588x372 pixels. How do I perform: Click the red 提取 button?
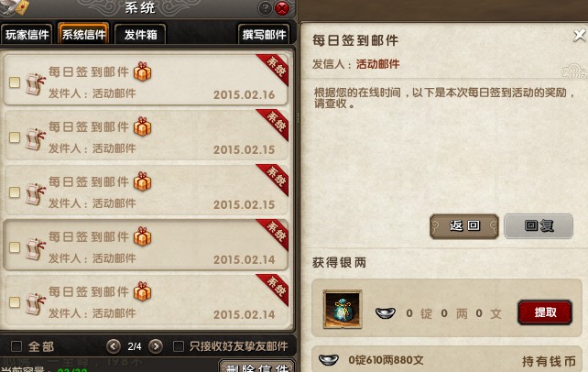(x=545, y=312)
